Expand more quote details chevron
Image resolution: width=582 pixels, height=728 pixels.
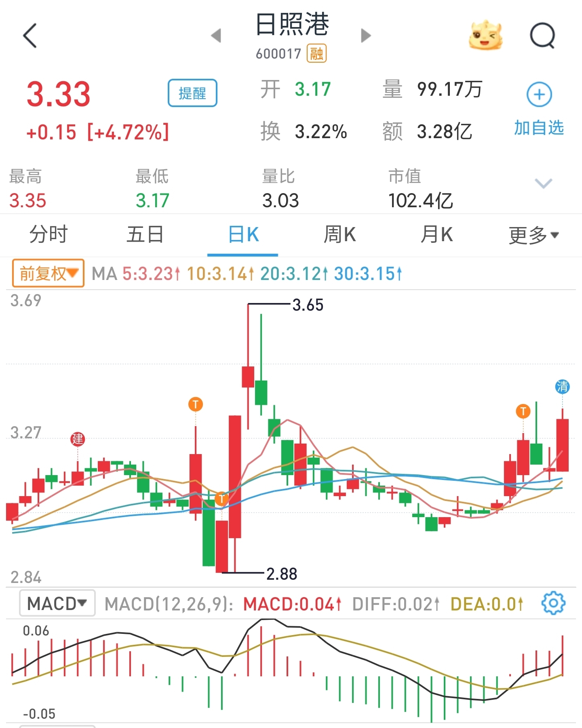[543, 183]
